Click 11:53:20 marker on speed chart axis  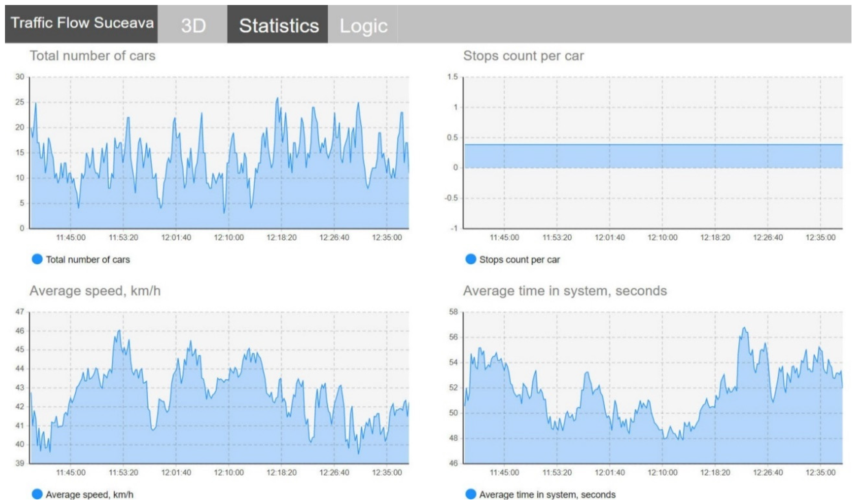123,472
